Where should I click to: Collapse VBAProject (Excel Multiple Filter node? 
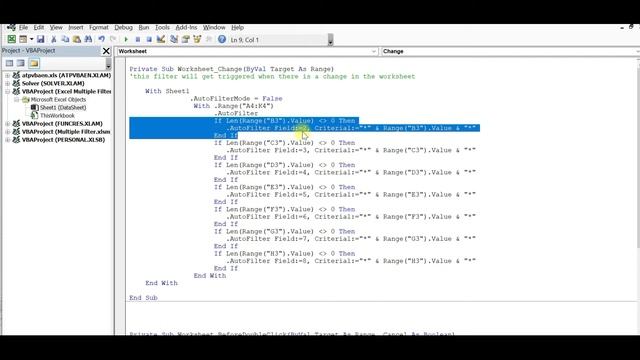[7, 91]
